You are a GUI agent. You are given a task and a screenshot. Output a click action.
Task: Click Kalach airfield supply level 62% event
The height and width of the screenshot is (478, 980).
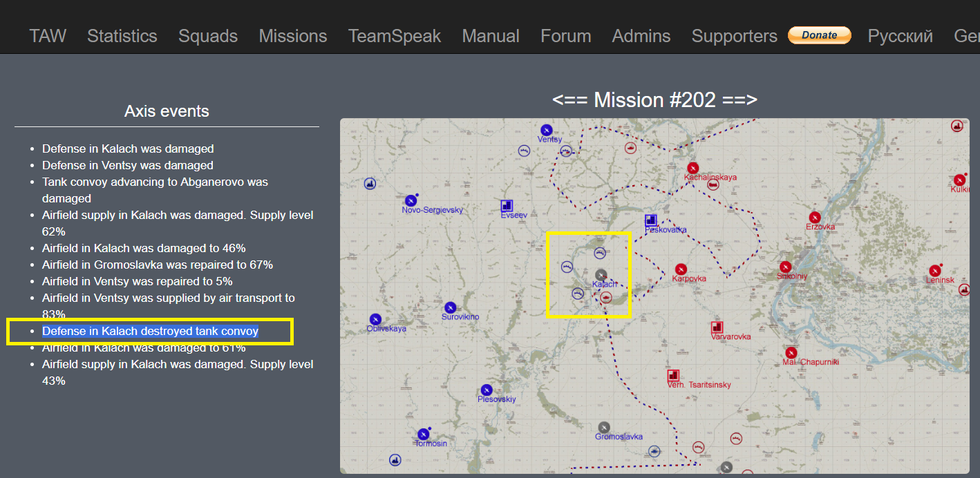click(178, 223)
